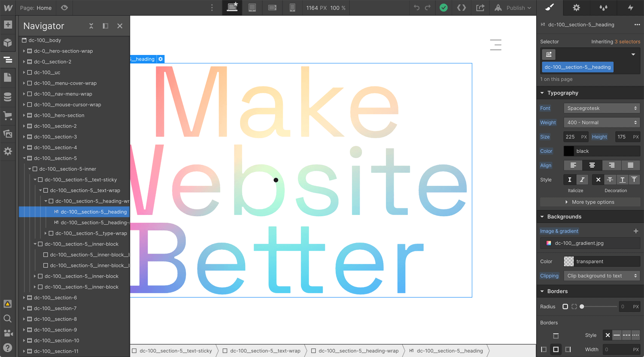Open the Pages panel icon
This screenshot has height=357, width=644.
click(x=8, y=77)
